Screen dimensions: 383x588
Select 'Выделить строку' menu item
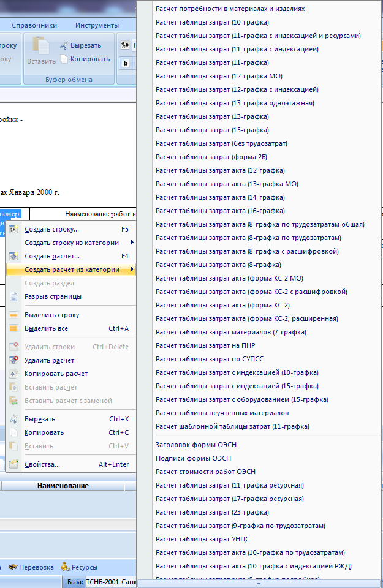click(71, 315)
